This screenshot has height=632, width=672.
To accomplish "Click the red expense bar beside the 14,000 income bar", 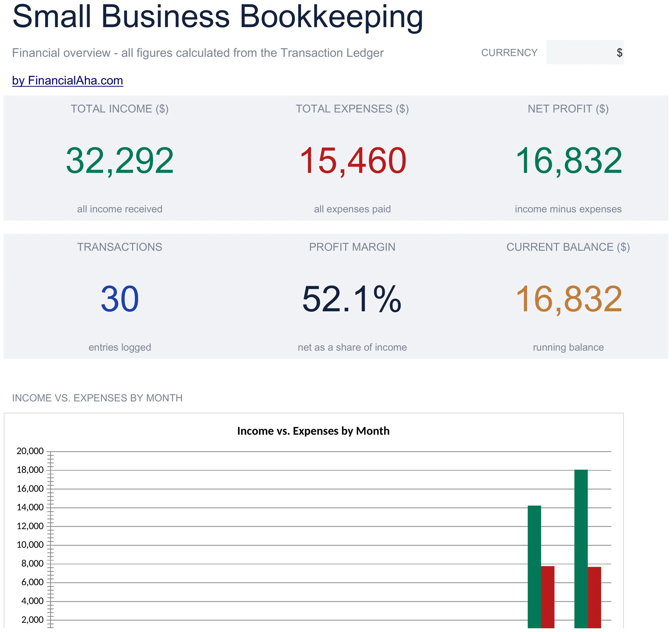I will click(x=548, y=597).
